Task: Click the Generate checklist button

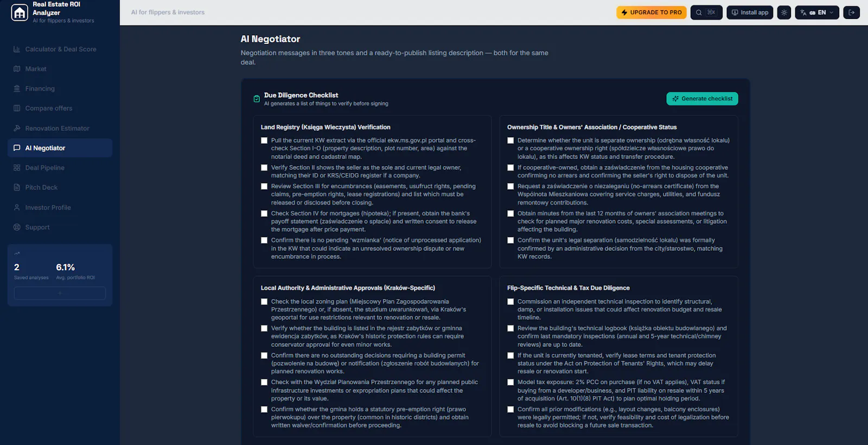Action: [x=702, y=99]
